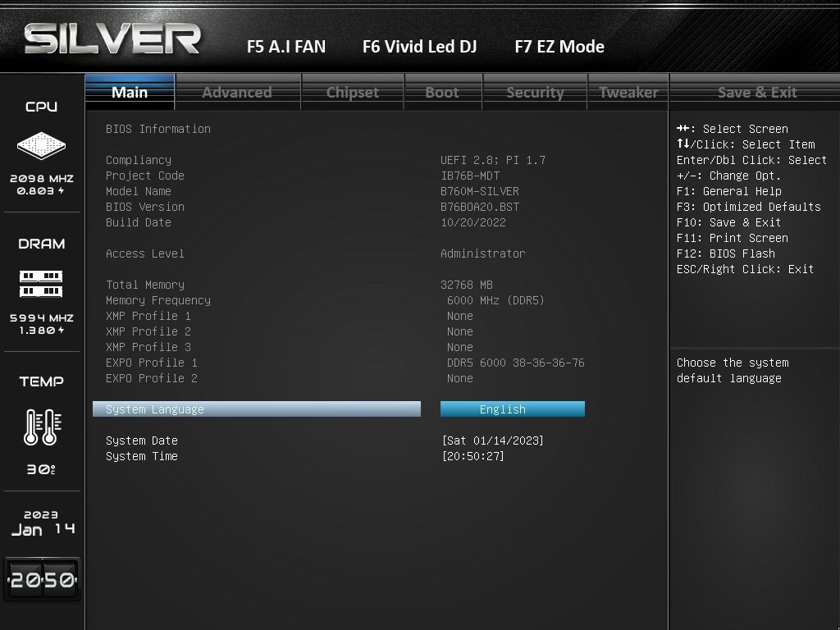Click the XMP Profile 1 label
This screenshot has width=840, height=630.
[148, 316]
